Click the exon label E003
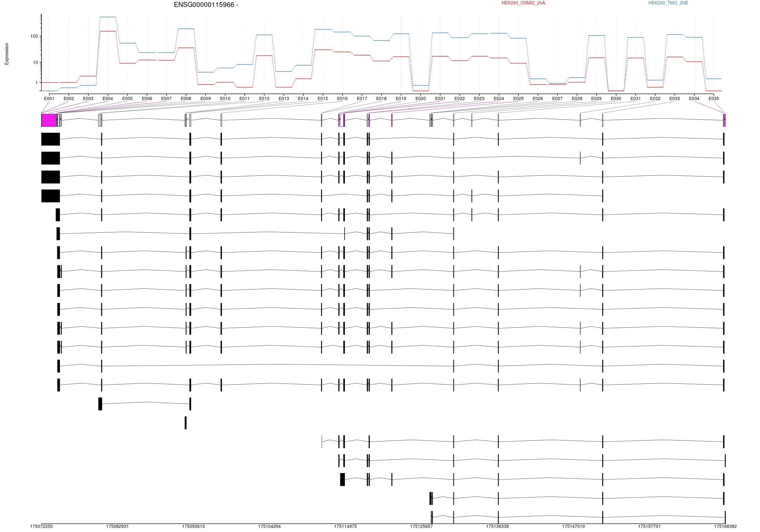 pyautogui.click(x=88, y=99)
